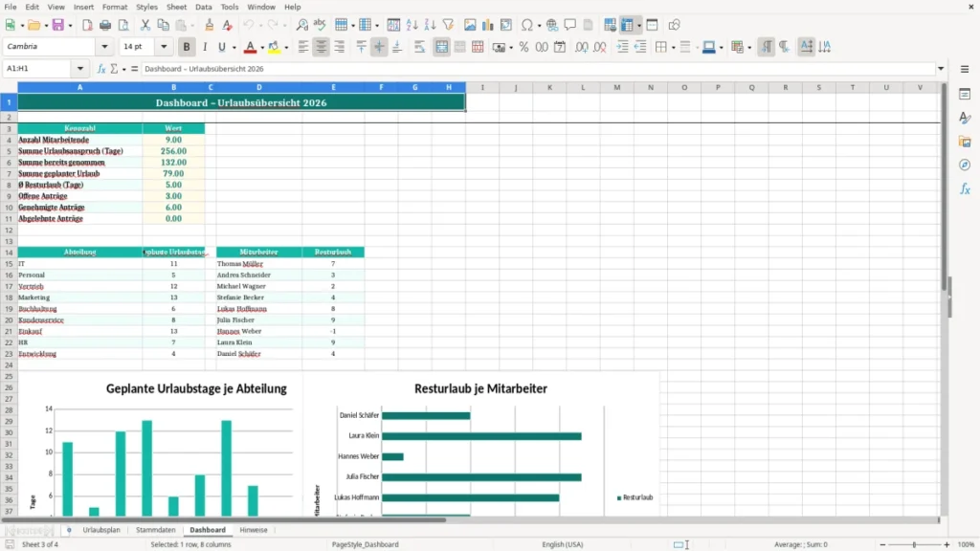Click the Copy icon
The image size is (980, 551).
coord(163,25)
